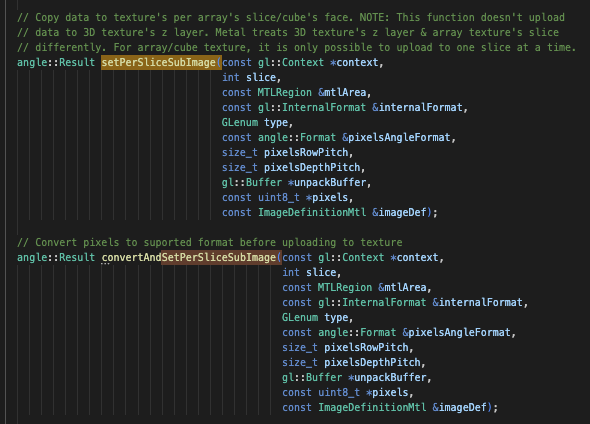Click 'int slice' parameter of setPerSliceSubImage
590x424 pixels.
click(249, 78)
